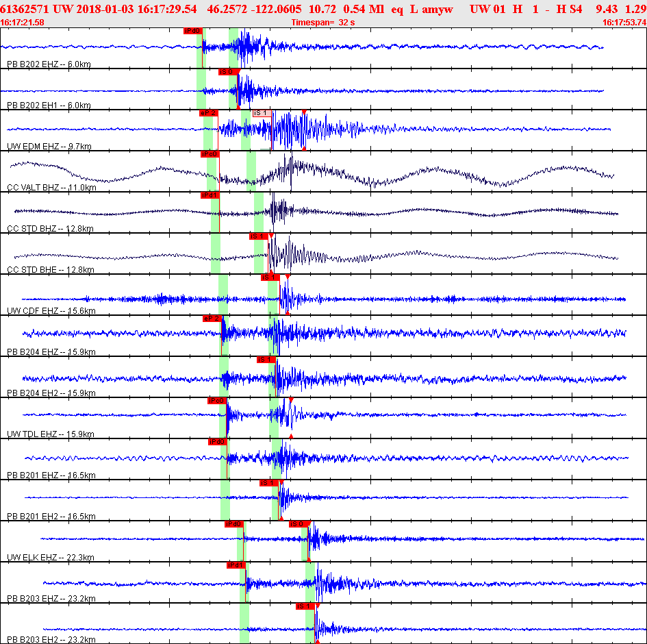Click the iS 0 pick flag on B202 EH1
647x644 pixels.
pyautogui.click(x=228, y=72)
